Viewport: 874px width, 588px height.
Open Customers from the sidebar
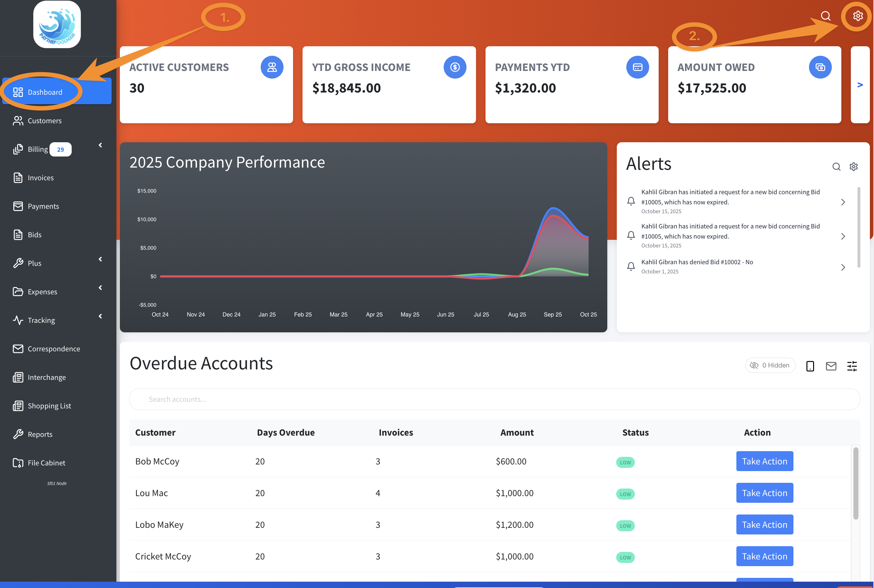[44, 121]
